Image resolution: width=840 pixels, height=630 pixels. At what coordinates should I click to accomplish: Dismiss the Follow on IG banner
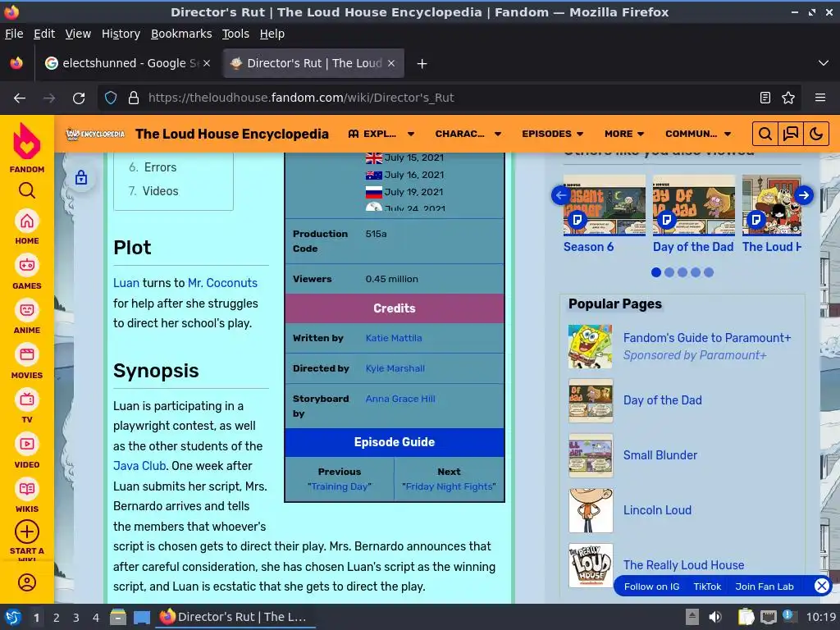[x=822, y=586]
